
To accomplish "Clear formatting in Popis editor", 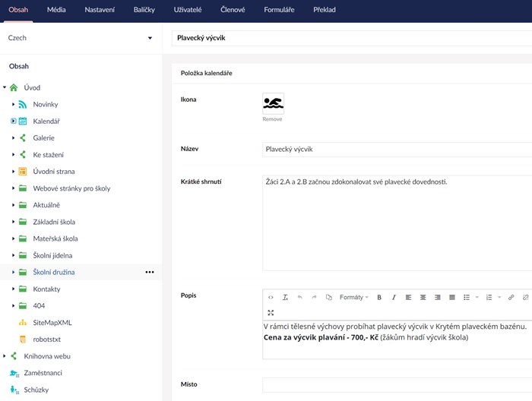I will pos(285,297).
